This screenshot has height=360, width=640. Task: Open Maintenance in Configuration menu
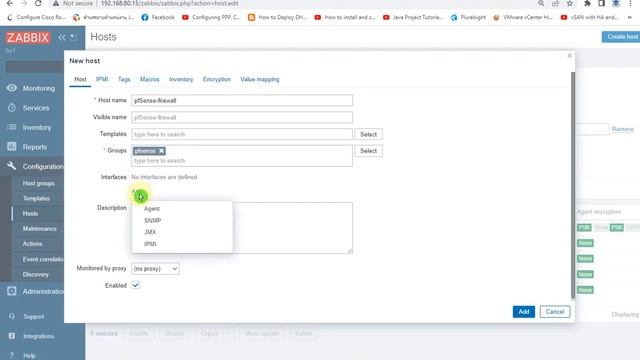[x=40, y=229]
